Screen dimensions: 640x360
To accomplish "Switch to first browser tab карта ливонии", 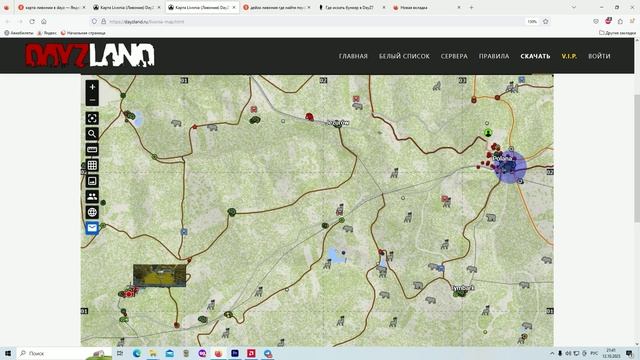I will [52, 7].
